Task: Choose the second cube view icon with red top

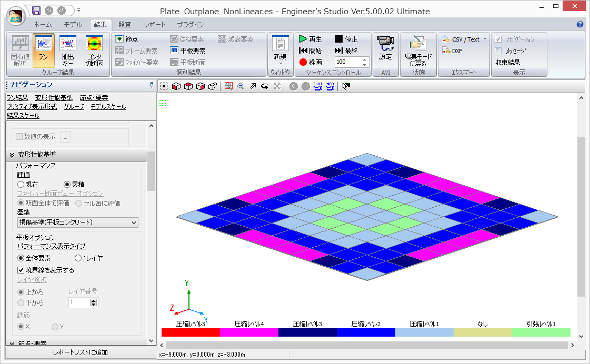Action: [x=188, y=86]
